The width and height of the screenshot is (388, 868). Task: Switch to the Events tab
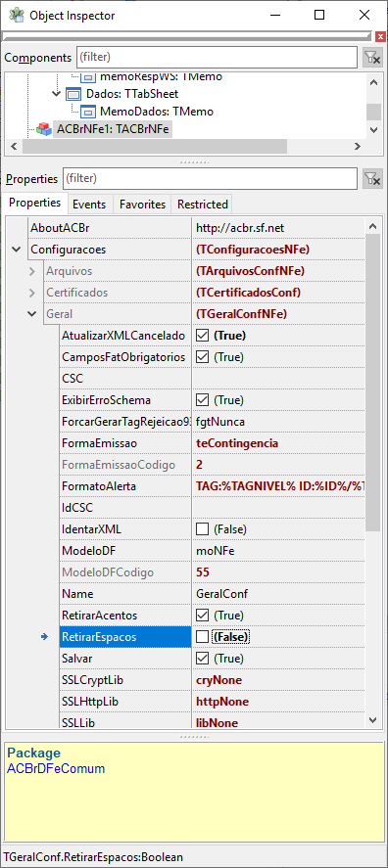(x=89, y=205)
